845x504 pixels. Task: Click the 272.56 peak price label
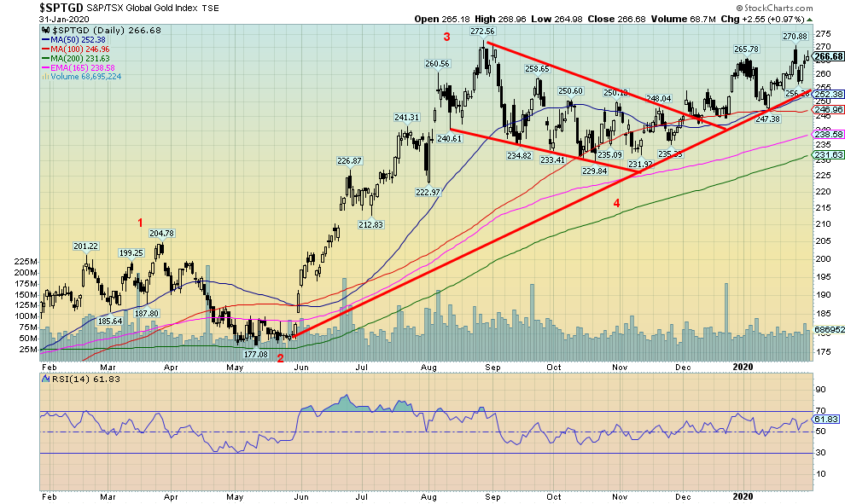pos(482,31)
